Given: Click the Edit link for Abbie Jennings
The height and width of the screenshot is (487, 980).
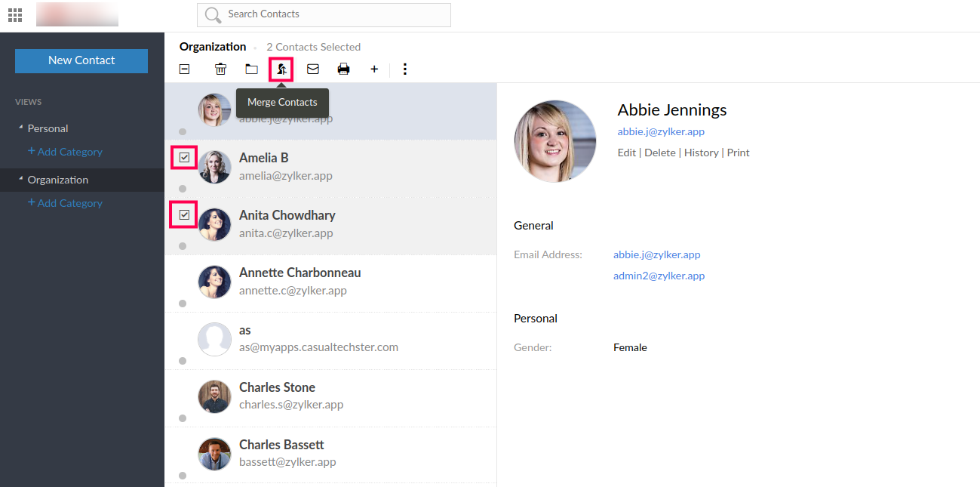Looking at the screenshot, I should [x=626, y=153].
